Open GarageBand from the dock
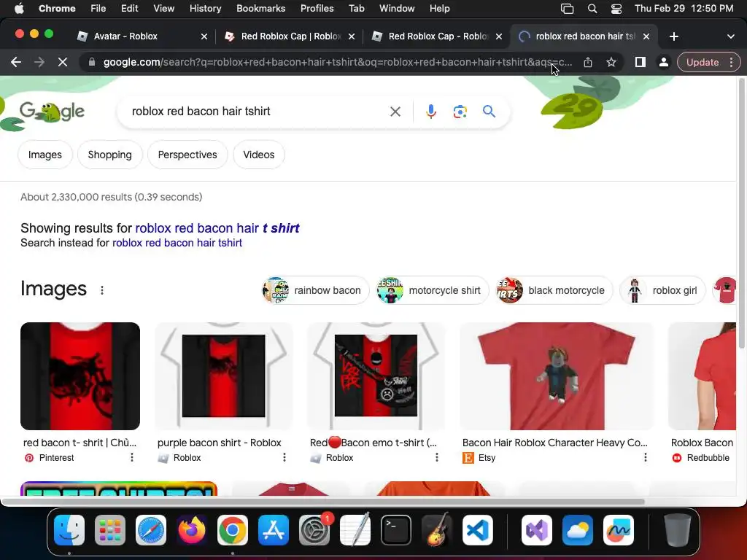This screenshot has width=747, height=560. pyautogui.click(x=437, y=530)
